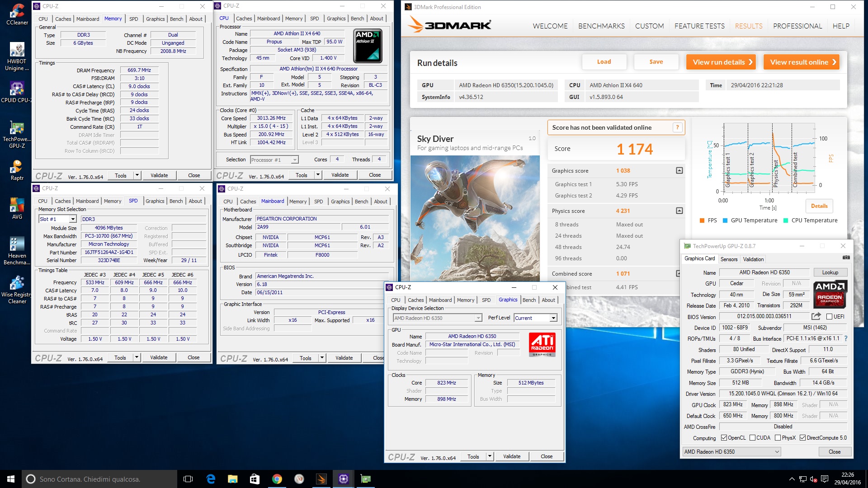Open Tools arrow in Graphics CPU-Z window
868x488 pixels.
490,456
